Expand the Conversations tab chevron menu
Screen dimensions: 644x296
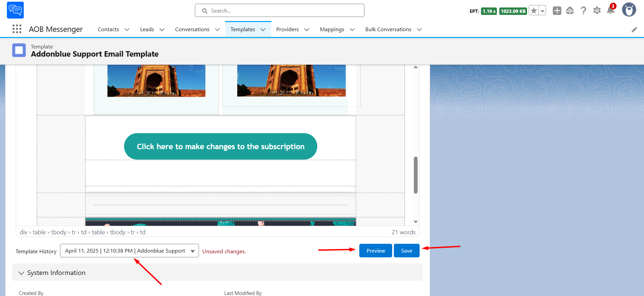[218, 29]
